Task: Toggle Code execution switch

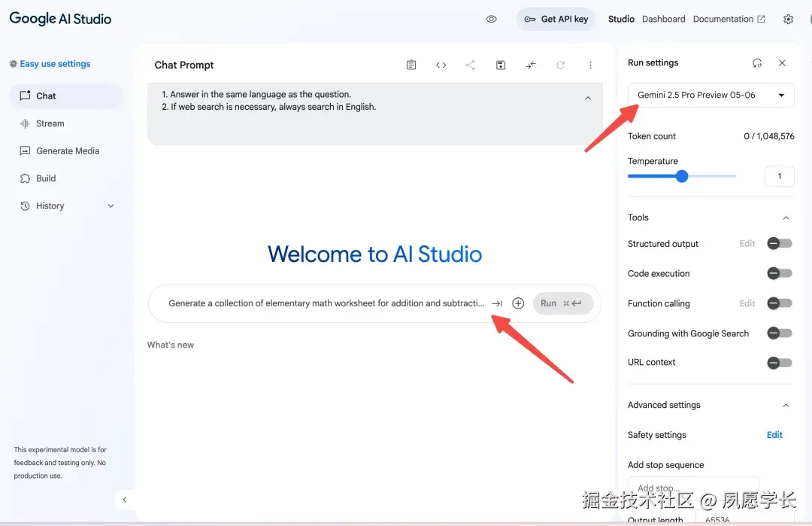Action: [x=780, y=273]
